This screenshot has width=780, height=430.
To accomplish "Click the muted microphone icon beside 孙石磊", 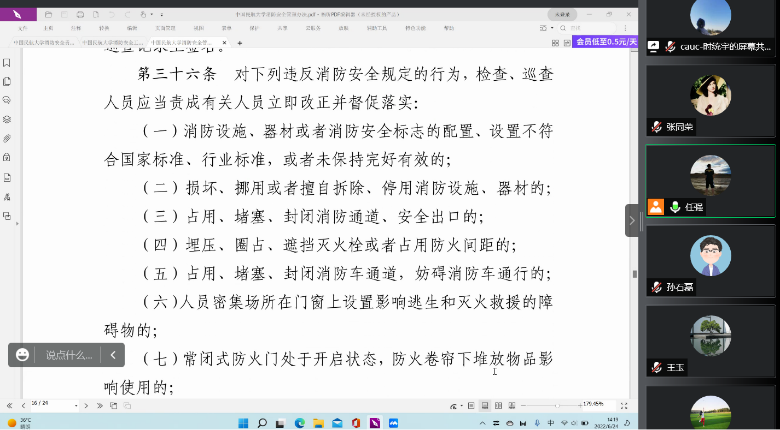I will click(x=656, y=285).
